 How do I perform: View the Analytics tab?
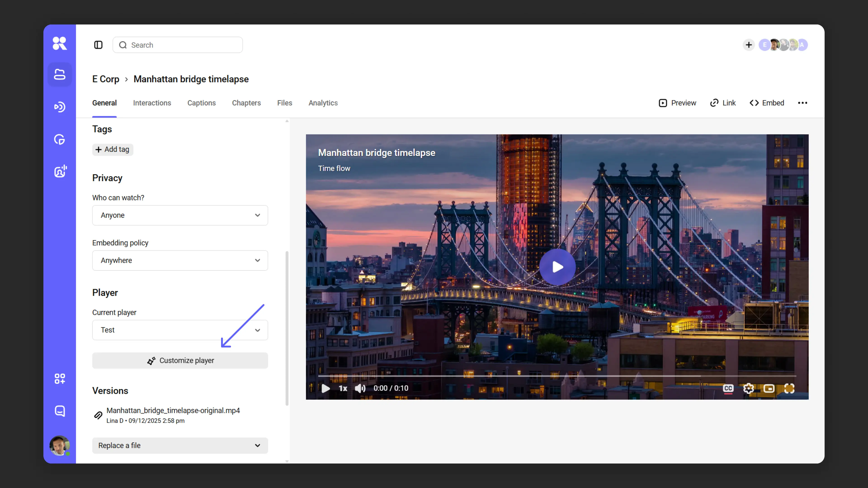click(x=323, y=103)
